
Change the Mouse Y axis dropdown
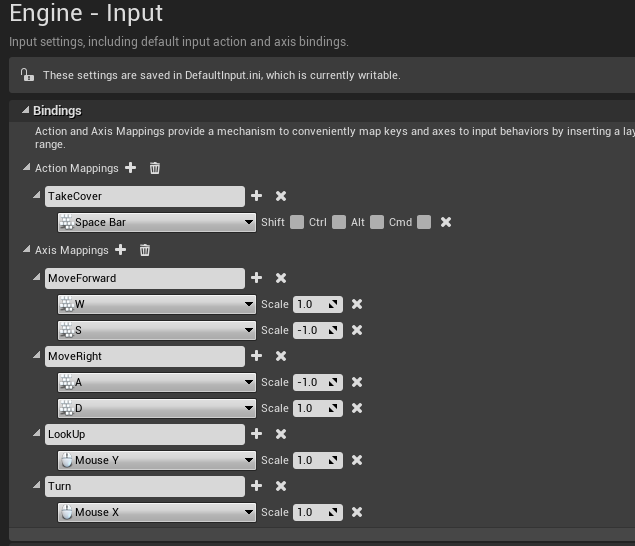tap(156, 460)
